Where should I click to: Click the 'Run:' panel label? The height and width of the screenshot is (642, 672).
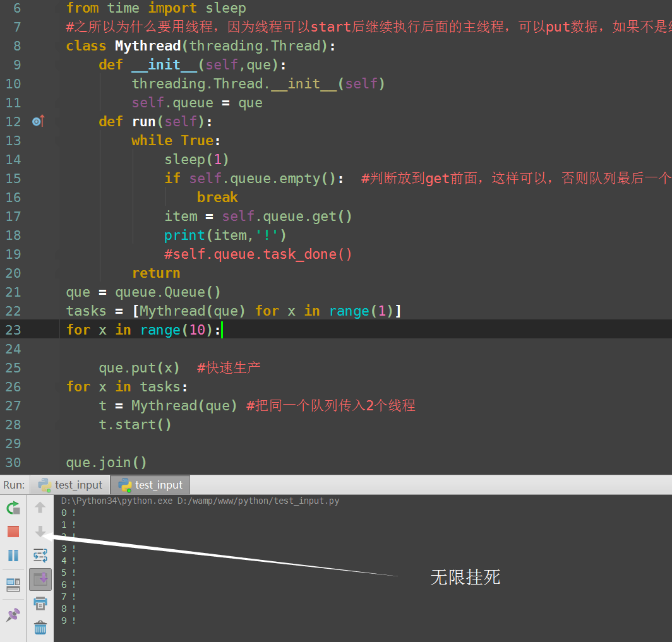pos(14,485)
